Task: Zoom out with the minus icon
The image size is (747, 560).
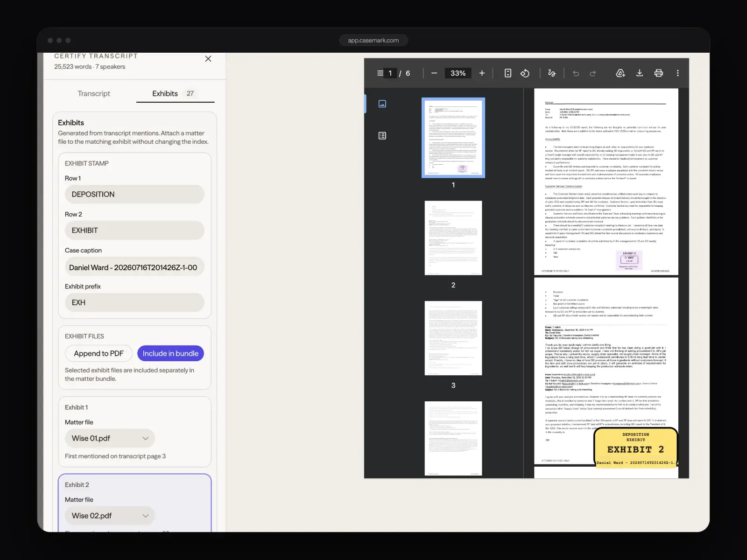Action: pyautogui.click(x=434, y=73)
